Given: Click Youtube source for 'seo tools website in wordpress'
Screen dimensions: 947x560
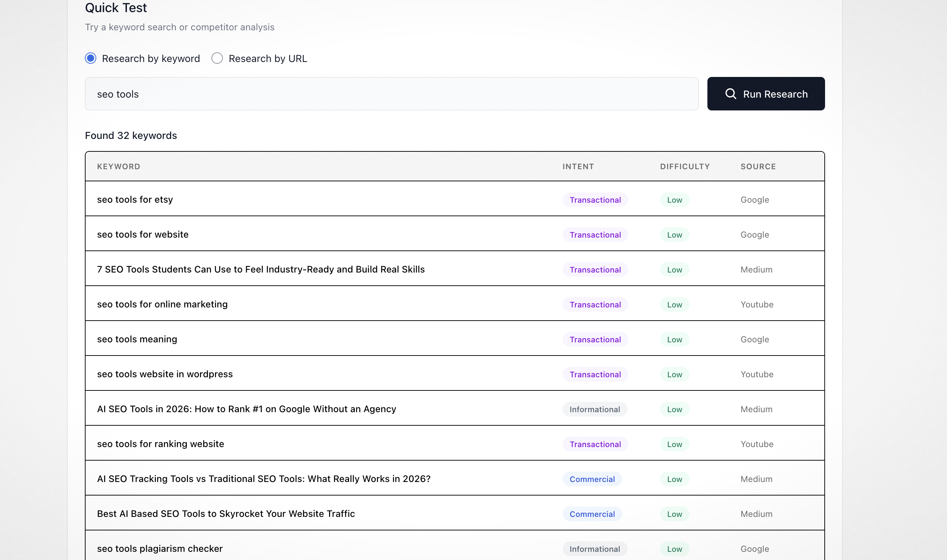Looking at the screenshot, I should coord(757,374).
